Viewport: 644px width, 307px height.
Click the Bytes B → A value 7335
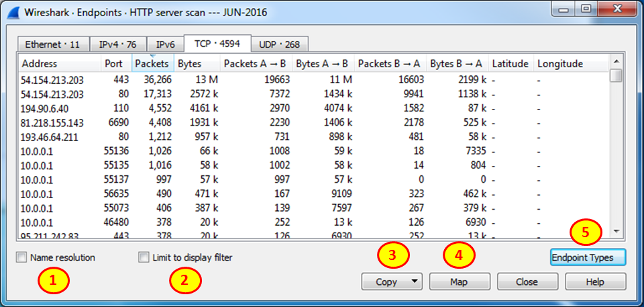475,151
